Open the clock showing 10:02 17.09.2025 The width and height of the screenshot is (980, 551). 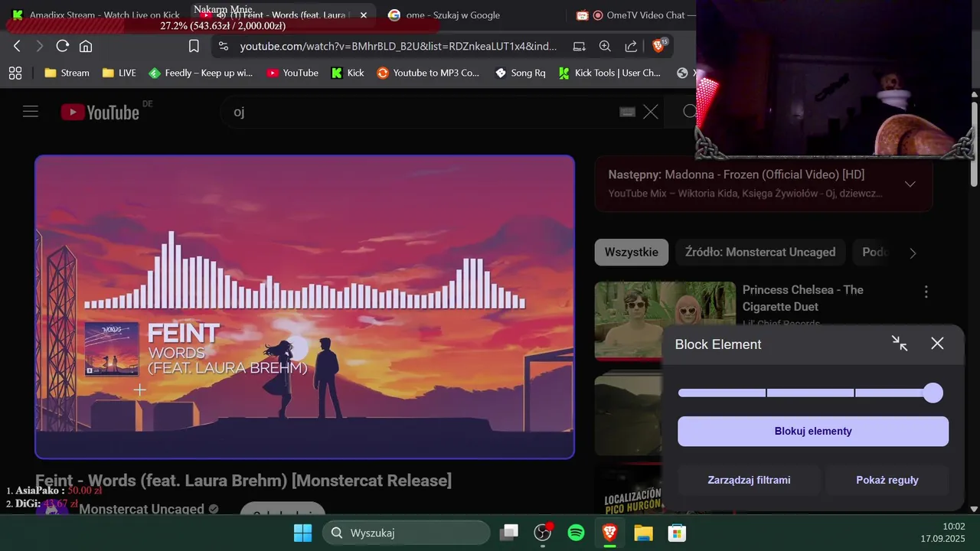(x=942, y=533)
